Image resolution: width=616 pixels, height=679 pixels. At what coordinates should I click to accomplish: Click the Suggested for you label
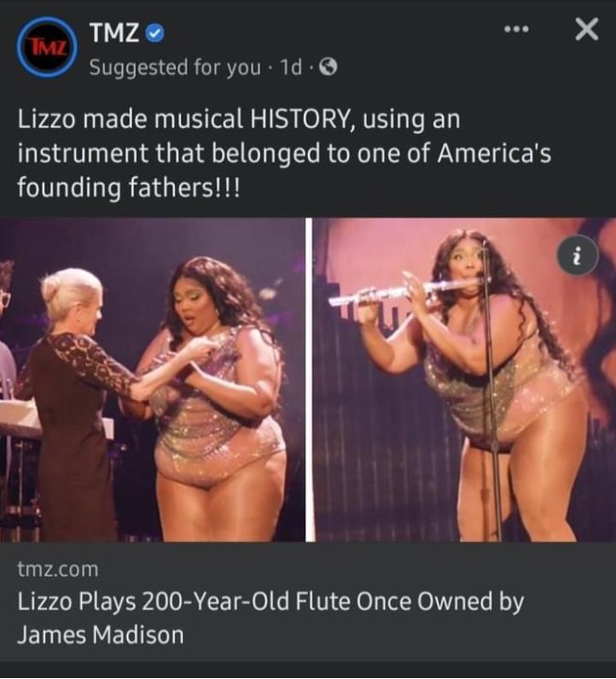click(x=175, y=67)
